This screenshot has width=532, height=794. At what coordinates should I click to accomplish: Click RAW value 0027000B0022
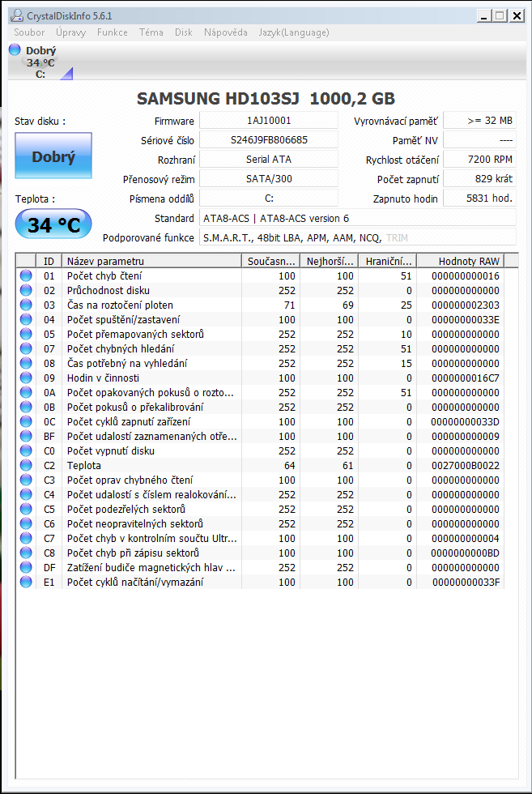click(x=465, y=465)
